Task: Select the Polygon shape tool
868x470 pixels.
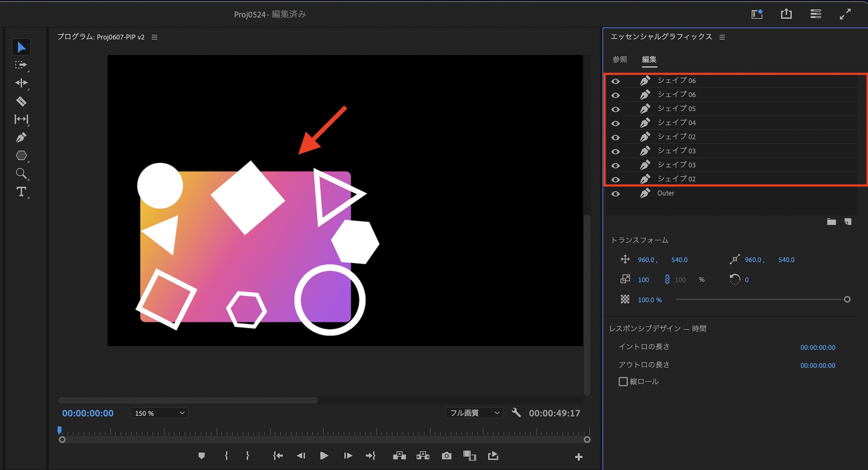Action: tap(21, 156)
